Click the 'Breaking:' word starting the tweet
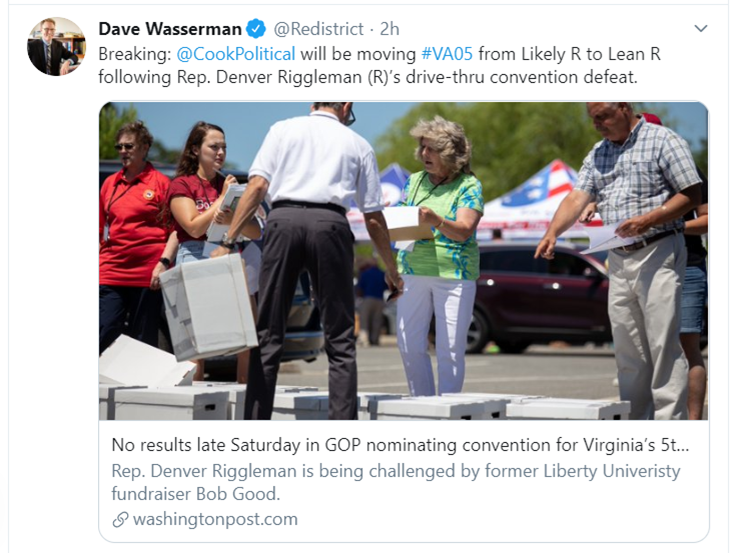Image resolution: width=734 pixels, height=553 pixels. click(135, 54)
